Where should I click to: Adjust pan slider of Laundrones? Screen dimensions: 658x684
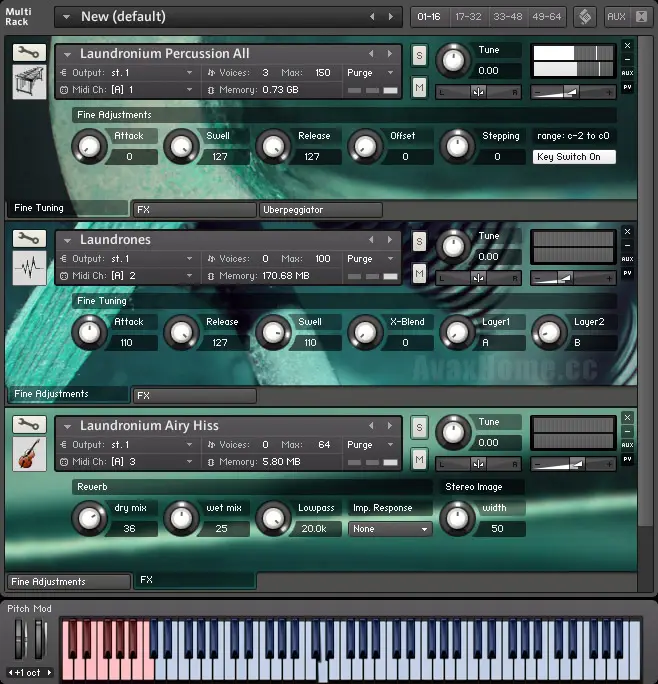coord(478,278)
